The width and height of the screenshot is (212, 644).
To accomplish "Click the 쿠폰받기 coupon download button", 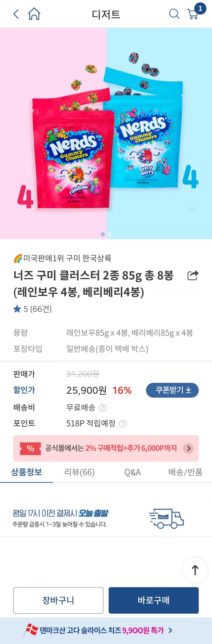I will click(172, 390).
